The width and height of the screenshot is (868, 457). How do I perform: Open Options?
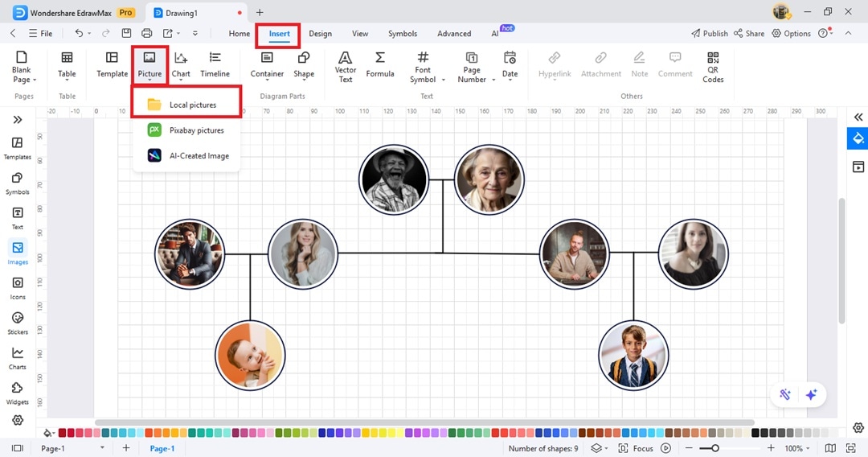791,33
